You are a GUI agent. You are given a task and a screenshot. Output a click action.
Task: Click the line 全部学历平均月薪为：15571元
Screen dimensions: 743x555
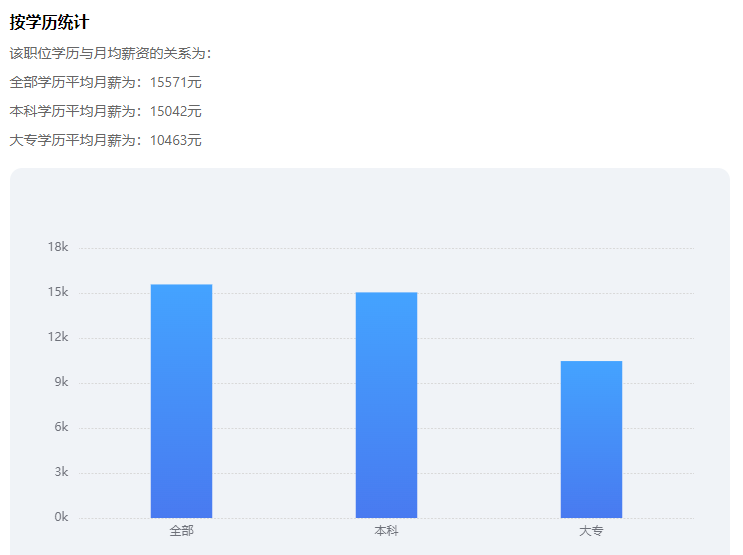click(x=106, y=82)
